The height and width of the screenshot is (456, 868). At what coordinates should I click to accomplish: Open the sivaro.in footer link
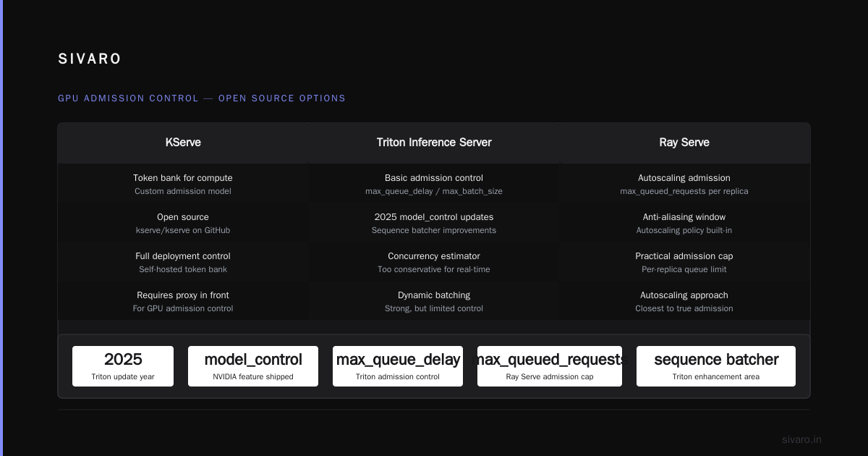801,439
